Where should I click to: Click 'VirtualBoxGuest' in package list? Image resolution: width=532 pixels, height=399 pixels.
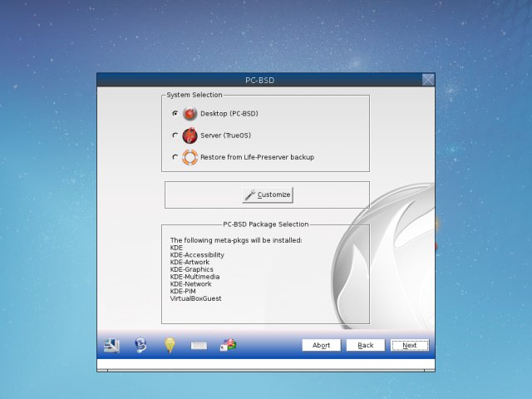[x=196, y=298]
